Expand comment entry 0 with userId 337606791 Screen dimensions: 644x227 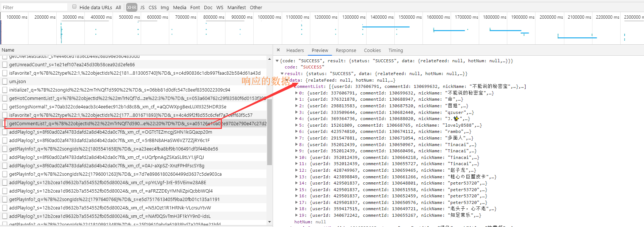[x=296, y=93]
